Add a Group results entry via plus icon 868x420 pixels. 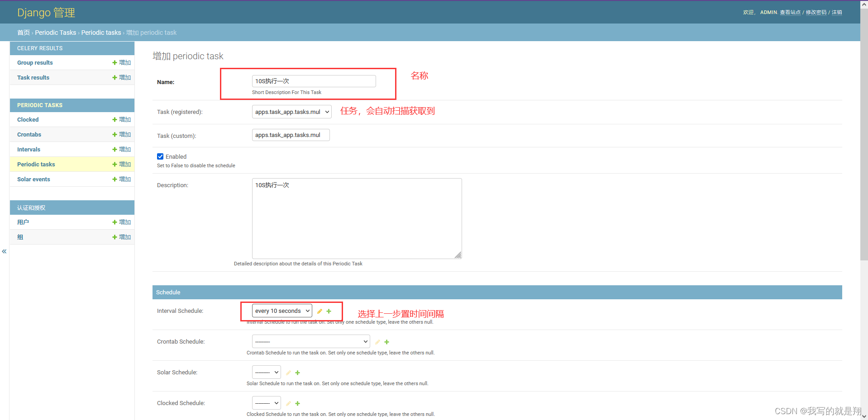tap(121, 63)
